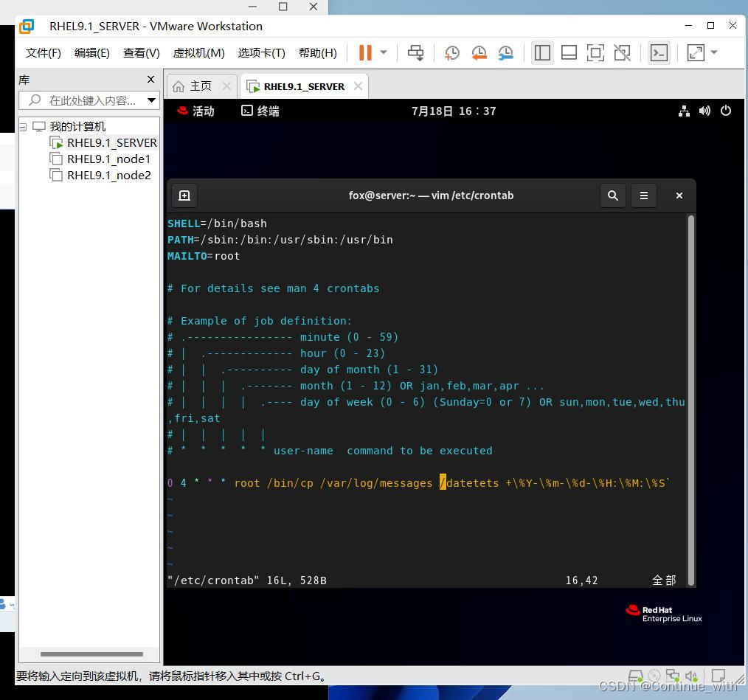748x700 pixels.
Task: Click the sound card status icon
Action: [x=691, y=676]
